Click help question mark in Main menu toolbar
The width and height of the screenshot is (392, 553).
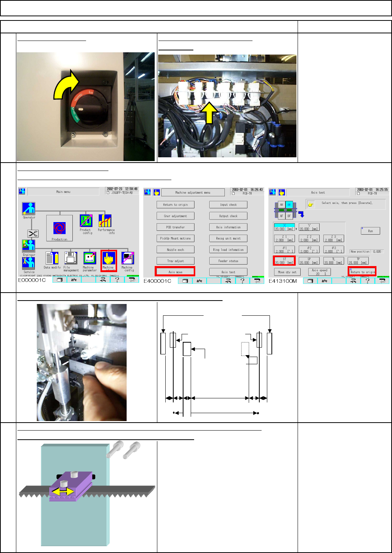tap(117, 280)
